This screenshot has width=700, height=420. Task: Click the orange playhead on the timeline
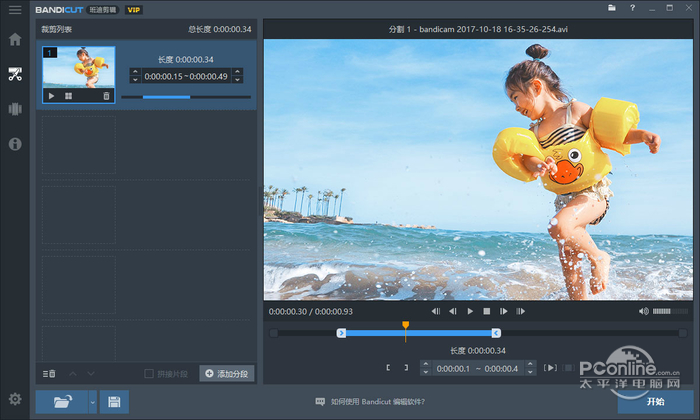[405, 325]
